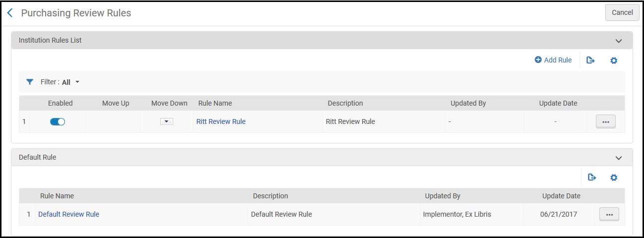The image size is (644, 238).
Task: Open the Ritt Review Rule link
Action: [221, 121]
